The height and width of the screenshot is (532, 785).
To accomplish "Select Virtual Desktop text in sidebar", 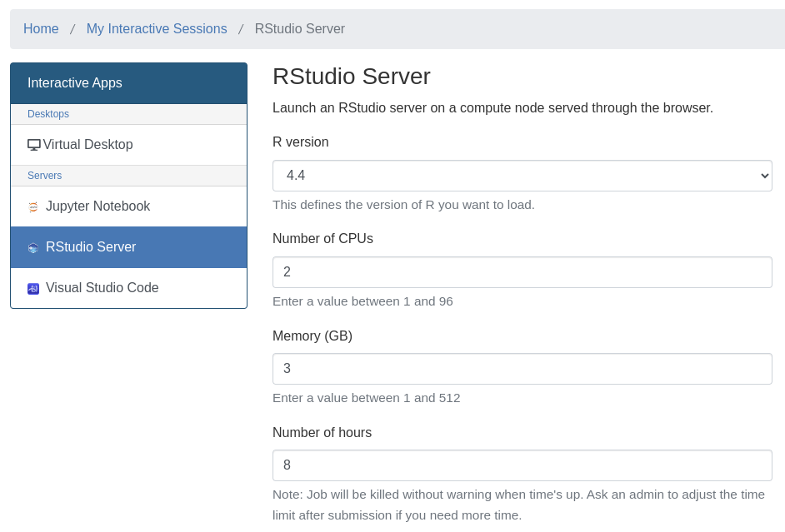I will [87, 145].
